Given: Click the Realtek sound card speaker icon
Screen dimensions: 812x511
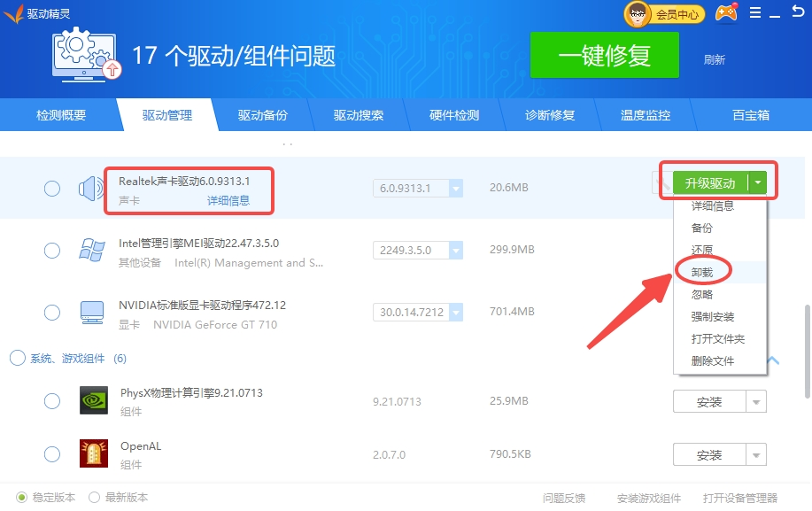Looking at the screenshot, I should coord(91,188).
